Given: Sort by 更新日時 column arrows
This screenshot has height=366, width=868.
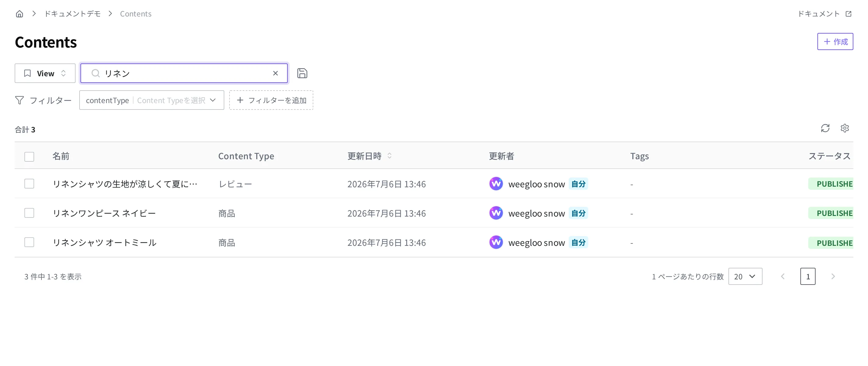Looking at the screenshot, I should (x=390, y=156).
